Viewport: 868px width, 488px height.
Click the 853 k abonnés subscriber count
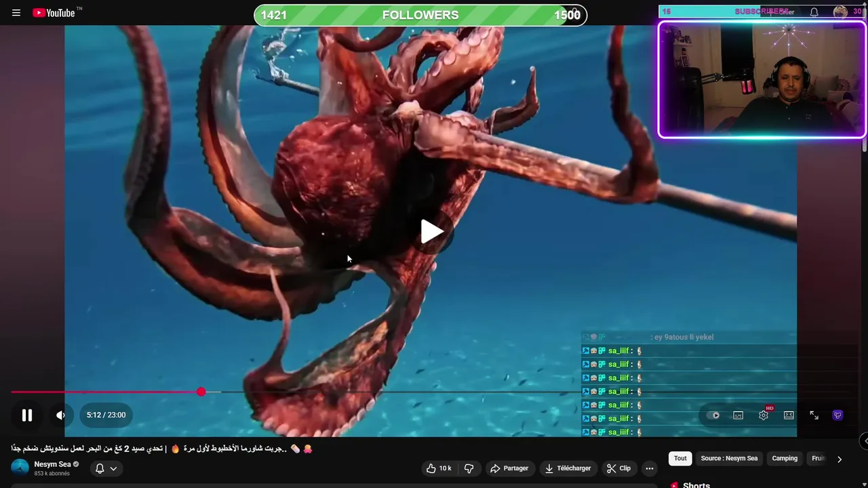tap(52, 474)
